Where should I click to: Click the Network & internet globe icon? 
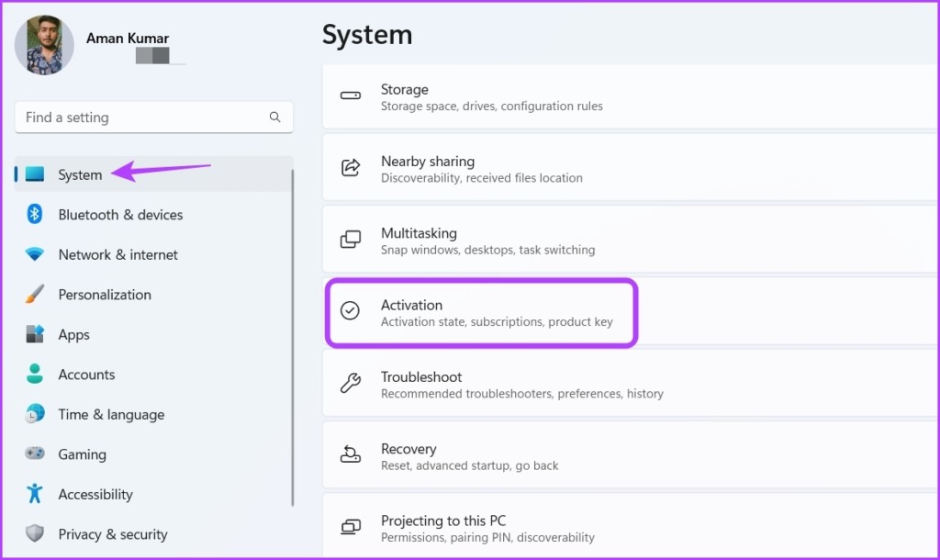coord(34,254)
